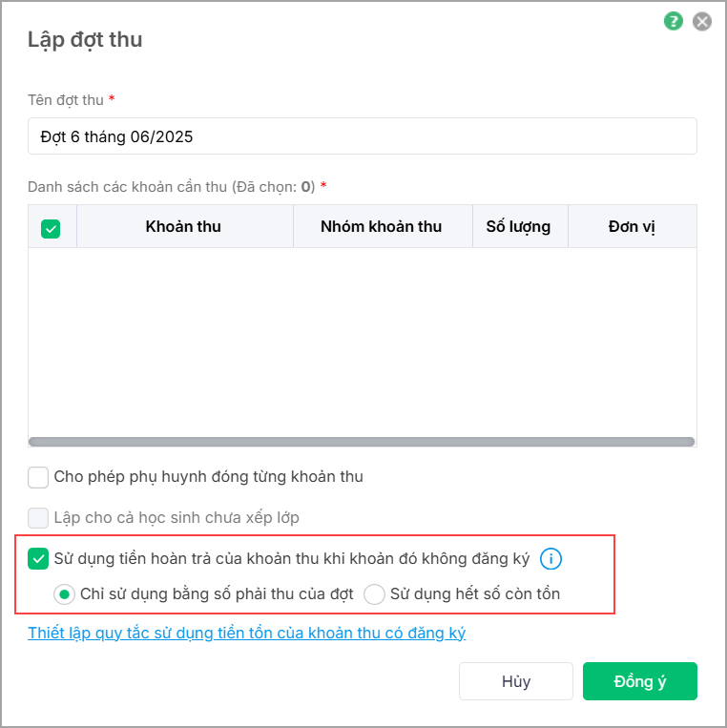
Task: Click the Lập đợt thu dialog title
Action: [85, 39]
